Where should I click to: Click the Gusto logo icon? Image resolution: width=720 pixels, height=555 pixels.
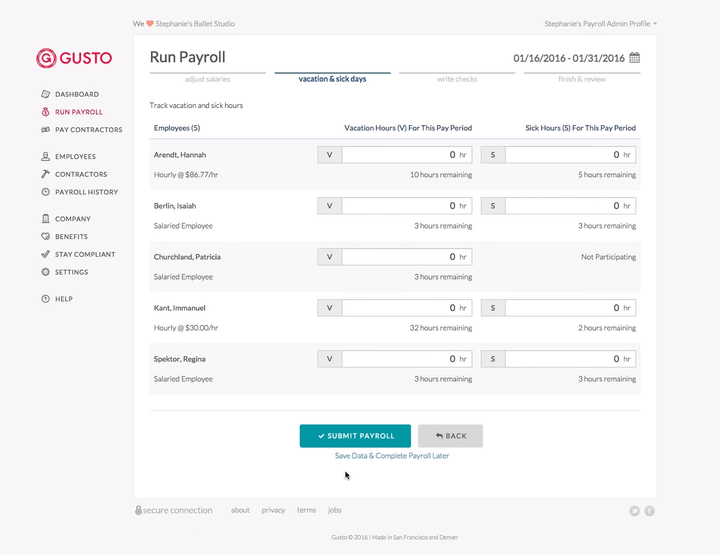coord(46,58)
